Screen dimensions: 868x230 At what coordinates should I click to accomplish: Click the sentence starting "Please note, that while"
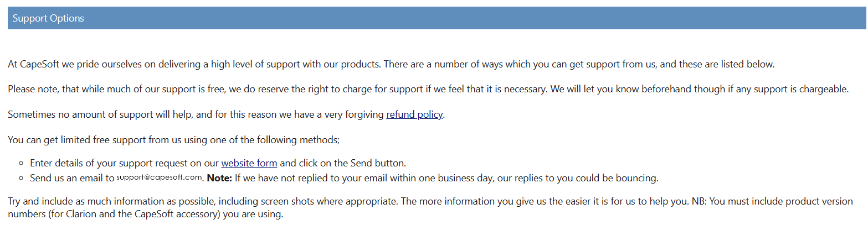click(277, 90)
